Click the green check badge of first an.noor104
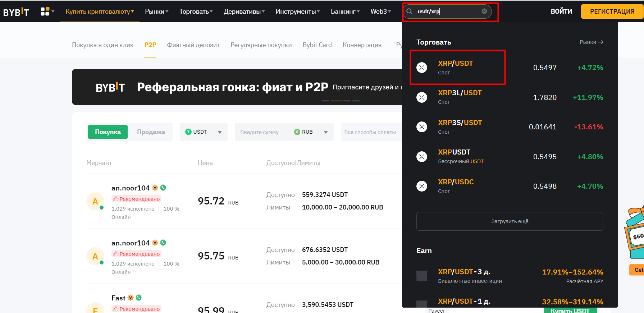 coord(163,188)
